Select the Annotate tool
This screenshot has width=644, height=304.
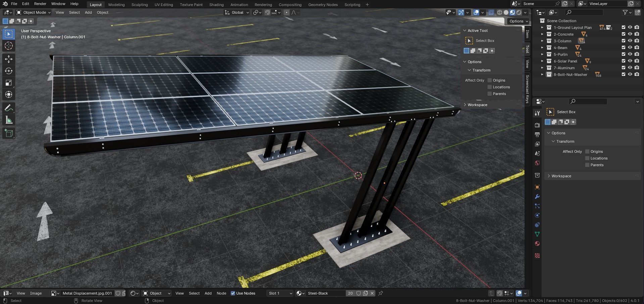[9, 108]
